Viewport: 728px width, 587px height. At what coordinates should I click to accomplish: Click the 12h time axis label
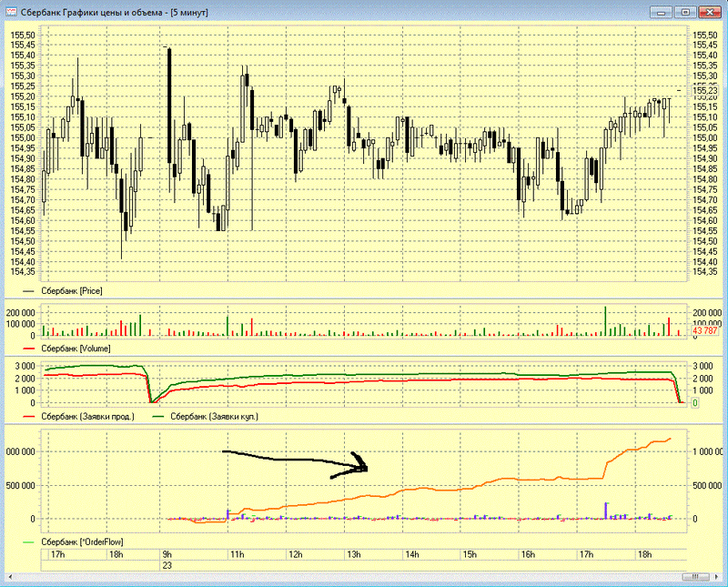[295, 554]
